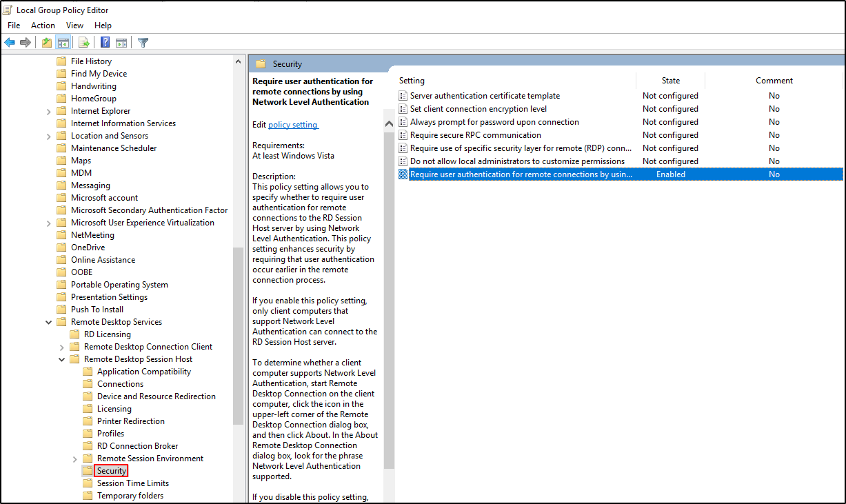Expand the Internet Explorer tree node
The image size is (846, 504).
pyautogui.click(x=48, y=111)
